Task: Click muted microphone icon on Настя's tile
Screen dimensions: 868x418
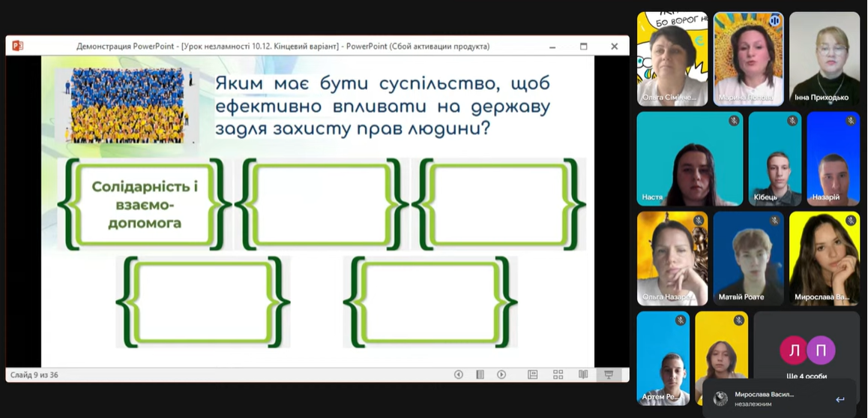Action: [734, 121]
